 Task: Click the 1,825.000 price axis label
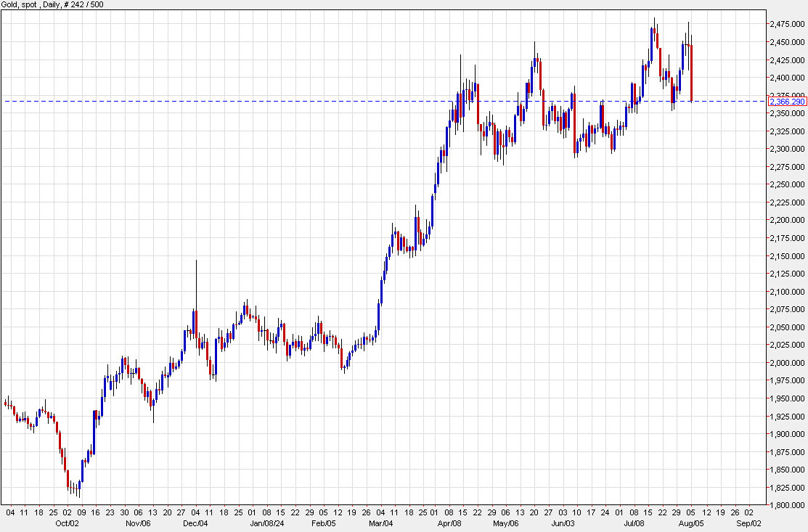click(x=787, y=487)
